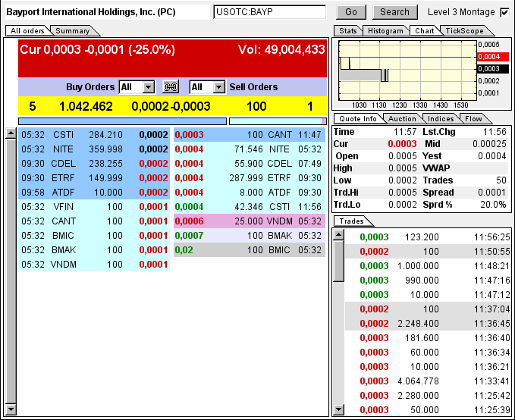Click the Trades list scroll up arrow
Viewport: 515px width, 420px height.
(x=338, y=234)
